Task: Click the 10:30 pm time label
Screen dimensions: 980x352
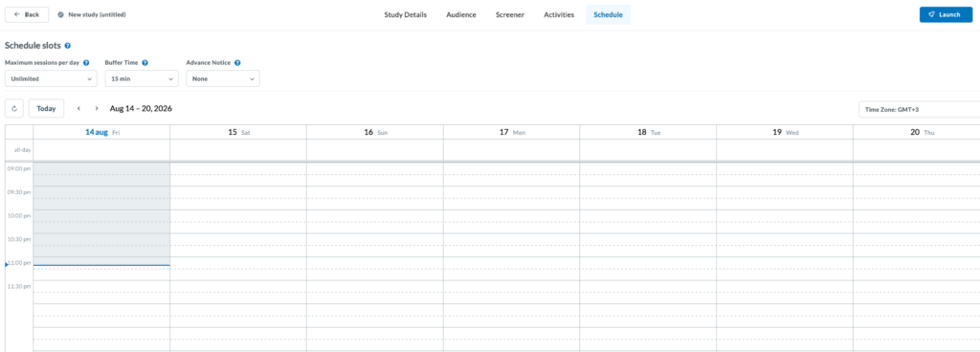Action: coord(19,239)
